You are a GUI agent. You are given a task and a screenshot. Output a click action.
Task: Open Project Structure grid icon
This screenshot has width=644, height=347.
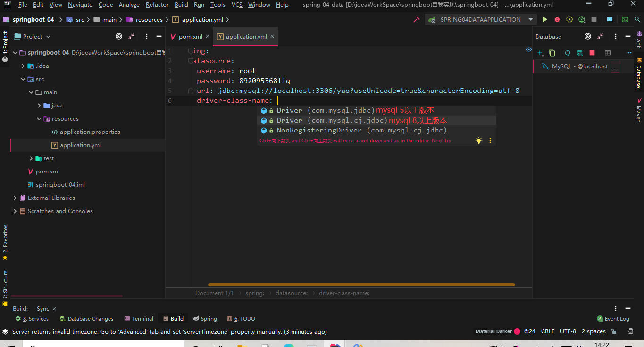pos(610,19)
